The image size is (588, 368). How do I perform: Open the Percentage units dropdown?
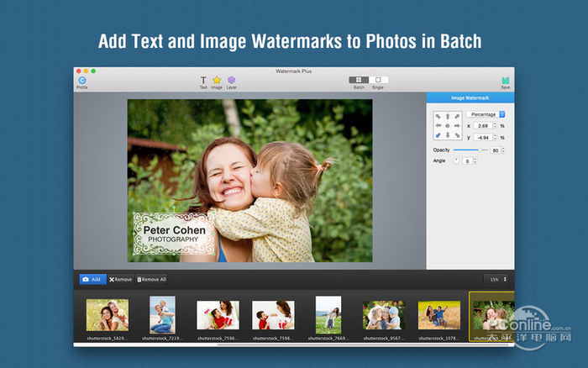click(x=486, y=113)
